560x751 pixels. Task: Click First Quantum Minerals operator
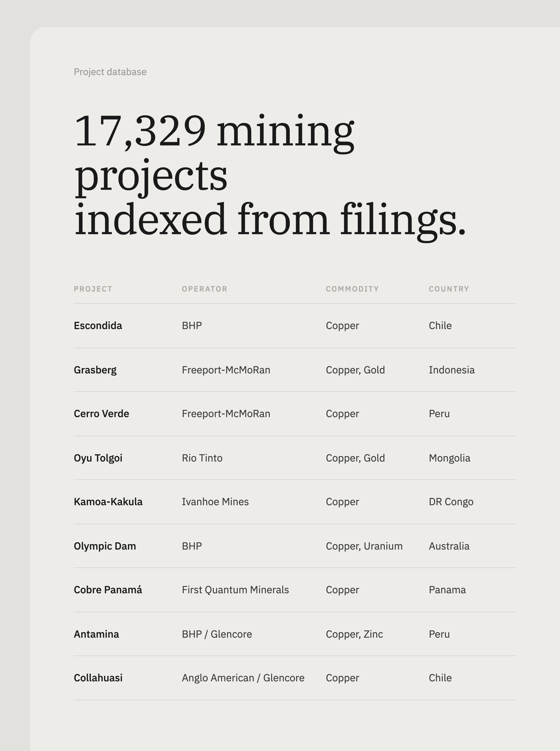coord(235,590)
